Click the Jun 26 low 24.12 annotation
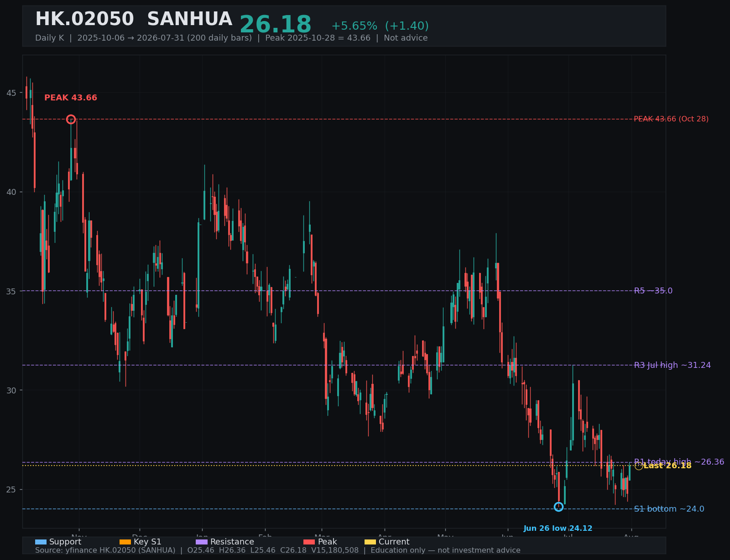This screenshot has height=560, width=730. (x=558, y=529)
